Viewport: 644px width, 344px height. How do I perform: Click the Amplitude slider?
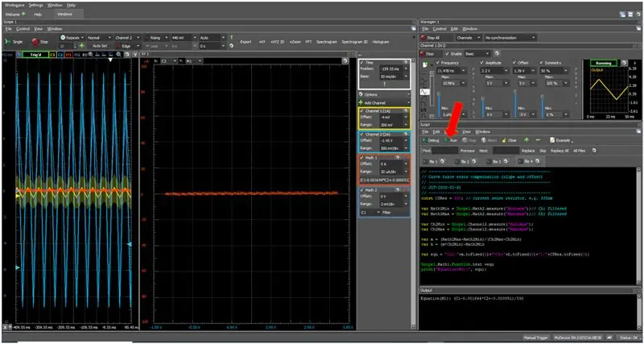482,107
